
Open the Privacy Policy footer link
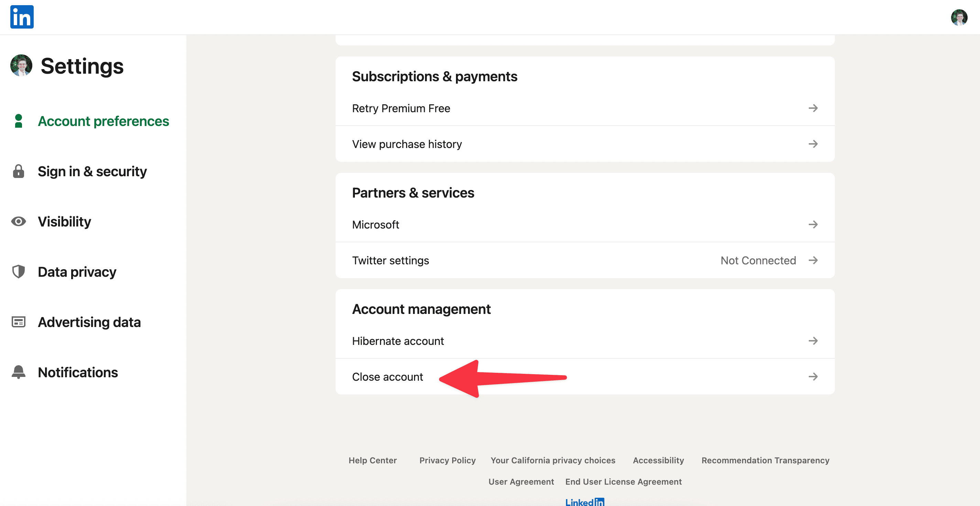point(447,460)
